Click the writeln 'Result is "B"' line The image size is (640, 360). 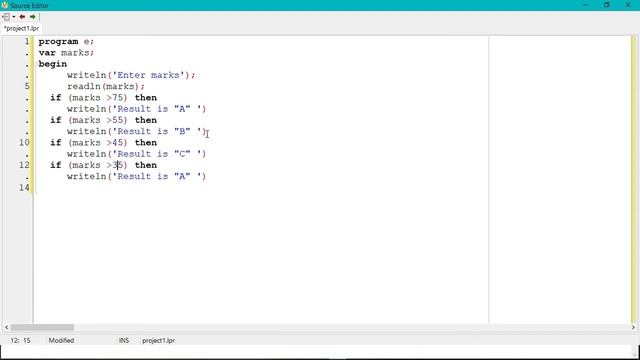click(137, 131)
